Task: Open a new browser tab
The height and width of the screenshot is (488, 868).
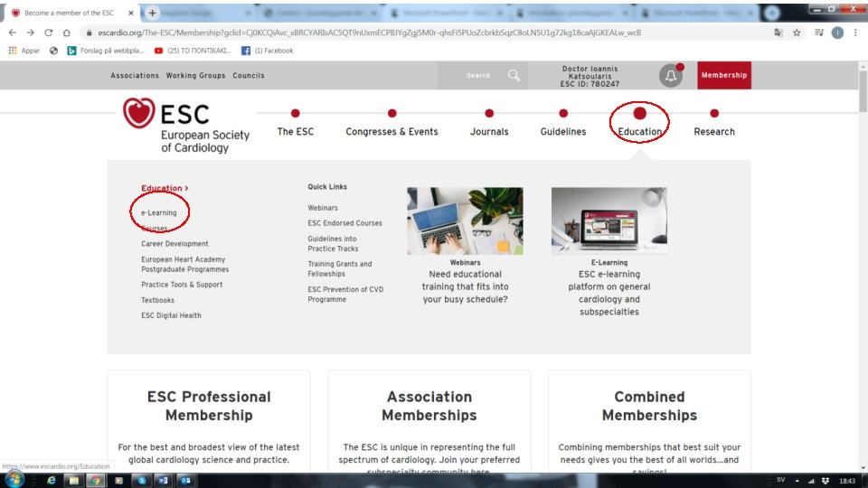Action: tap(152, 13)
